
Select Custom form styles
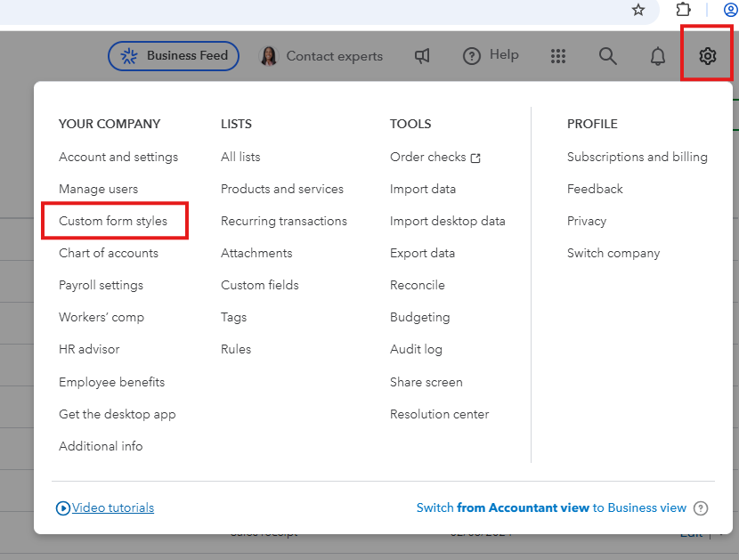(113, 221)
